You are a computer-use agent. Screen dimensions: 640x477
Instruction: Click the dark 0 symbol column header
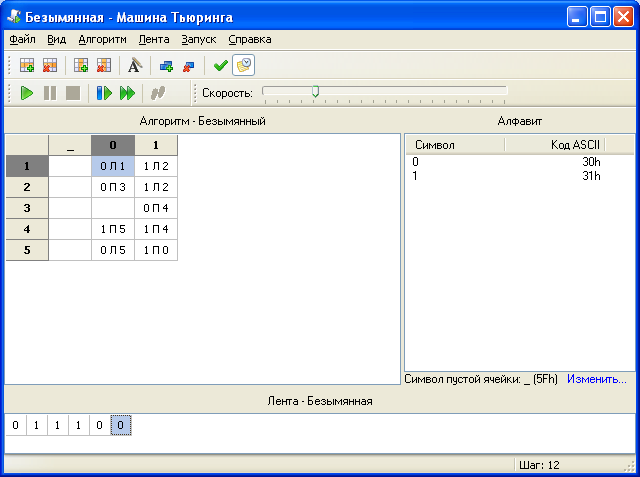click(x=113, y=145)
